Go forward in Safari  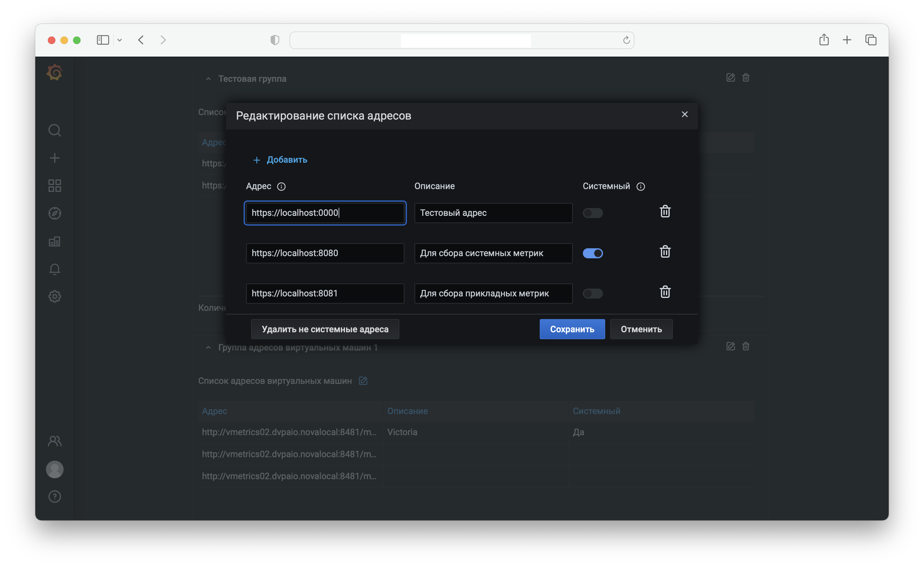163,40
